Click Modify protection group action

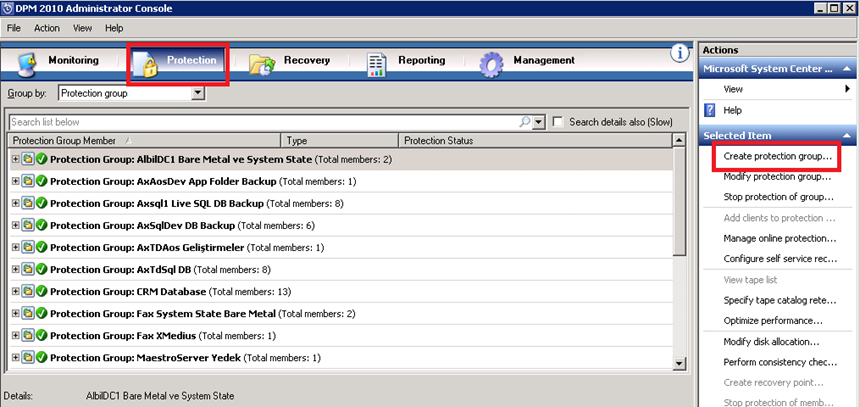pos(777,177)
